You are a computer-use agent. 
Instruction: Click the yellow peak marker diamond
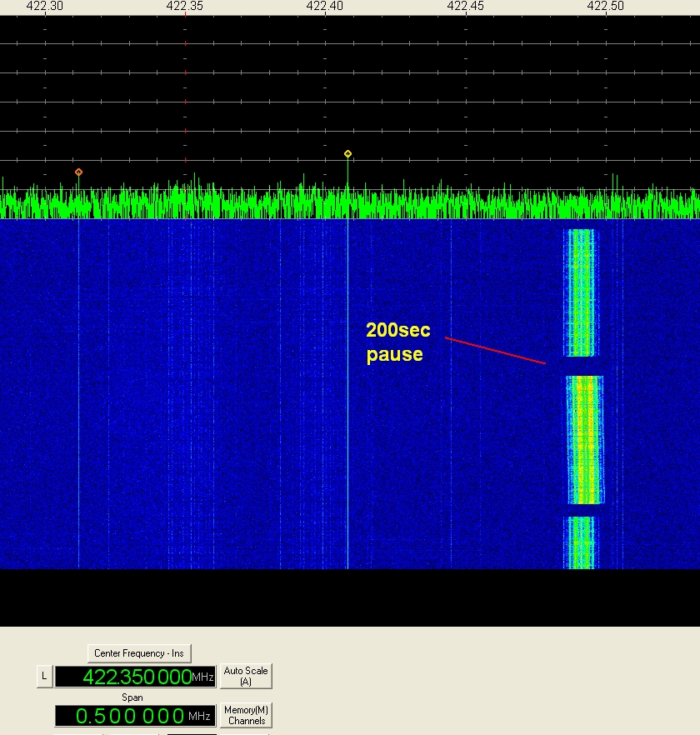point(347,153)
